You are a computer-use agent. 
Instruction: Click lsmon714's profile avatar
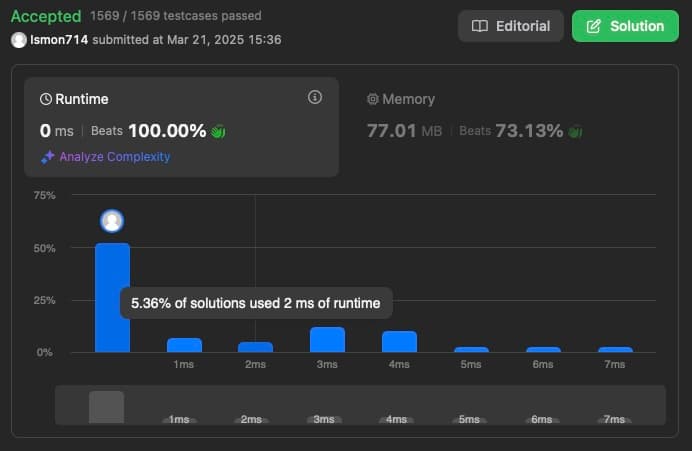[19, 40]
